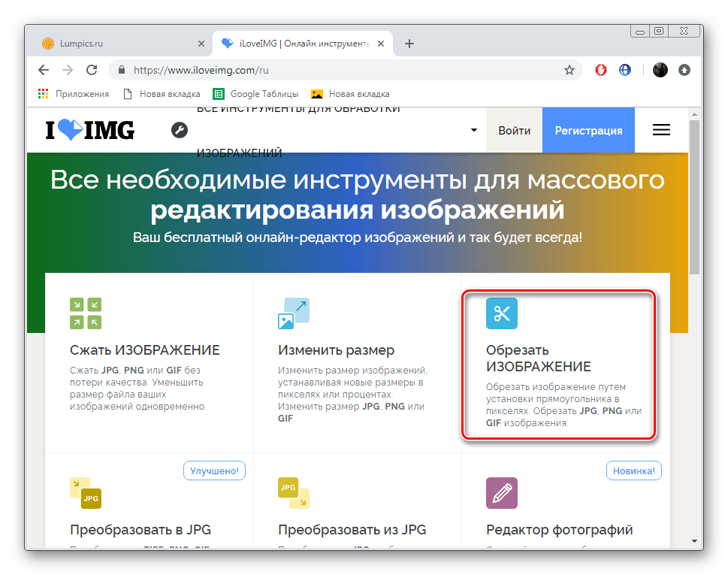Click the crop image description text

point(563,404)
